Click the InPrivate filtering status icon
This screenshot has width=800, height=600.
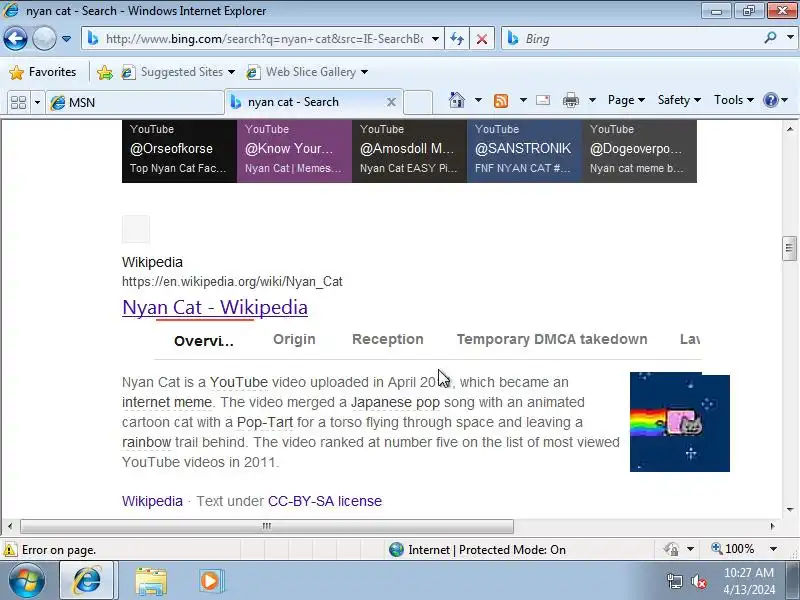[671, 549]
